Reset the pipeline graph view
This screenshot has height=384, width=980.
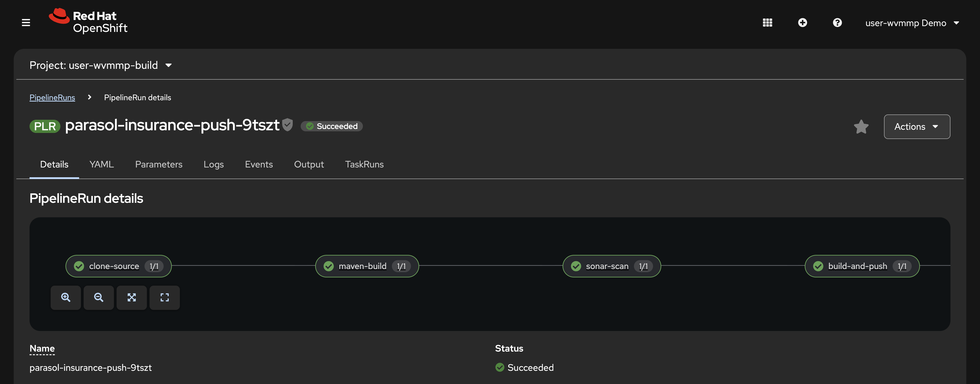point(164,297)
